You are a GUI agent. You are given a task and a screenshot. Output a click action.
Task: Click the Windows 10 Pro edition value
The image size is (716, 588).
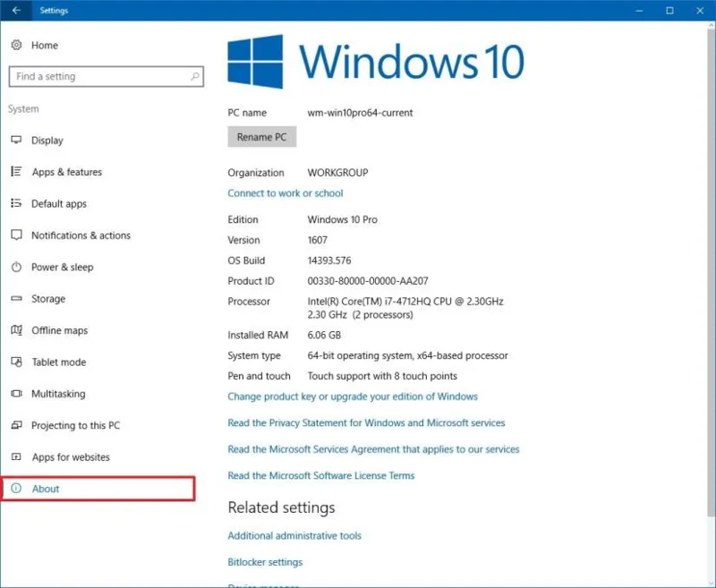pos(343,219)
